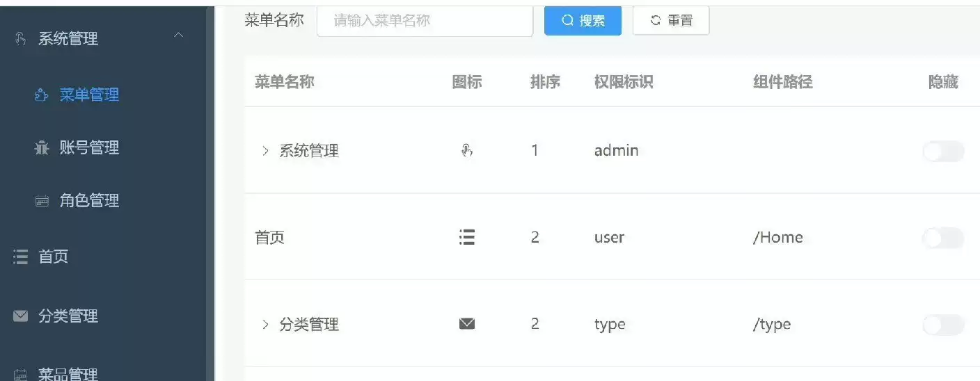Click the card icon next to 角色管理

click(x=42, y=201)
